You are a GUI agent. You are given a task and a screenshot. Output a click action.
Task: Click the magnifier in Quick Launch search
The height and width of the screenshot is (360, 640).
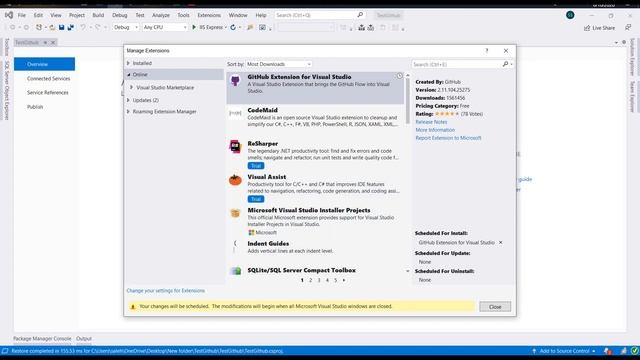(360, 15)
